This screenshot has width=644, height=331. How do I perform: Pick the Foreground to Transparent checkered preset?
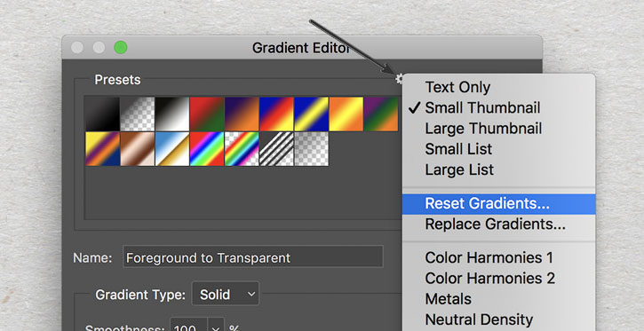[137, 114]
